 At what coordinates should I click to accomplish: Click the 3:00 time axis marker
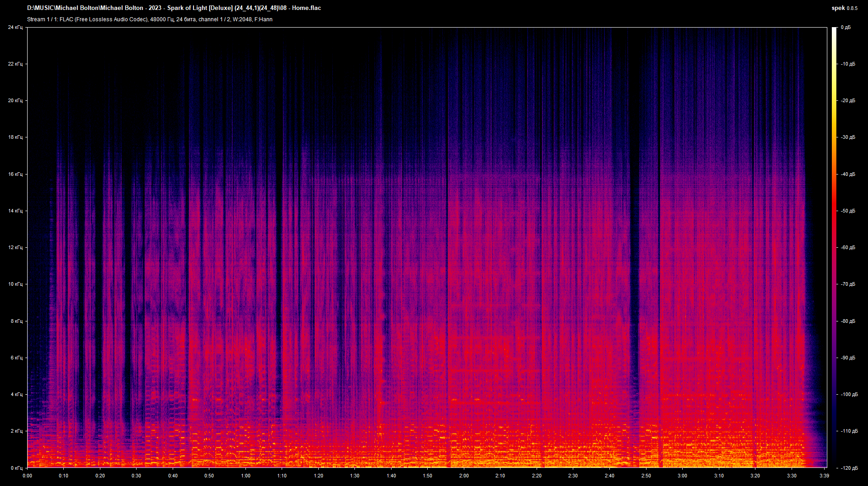point(682,476)
